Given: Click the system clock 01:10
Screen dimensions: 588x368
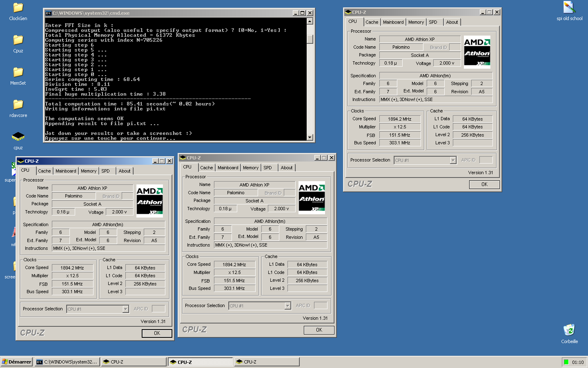Looking at the screenshot, I should click(578, 362).
